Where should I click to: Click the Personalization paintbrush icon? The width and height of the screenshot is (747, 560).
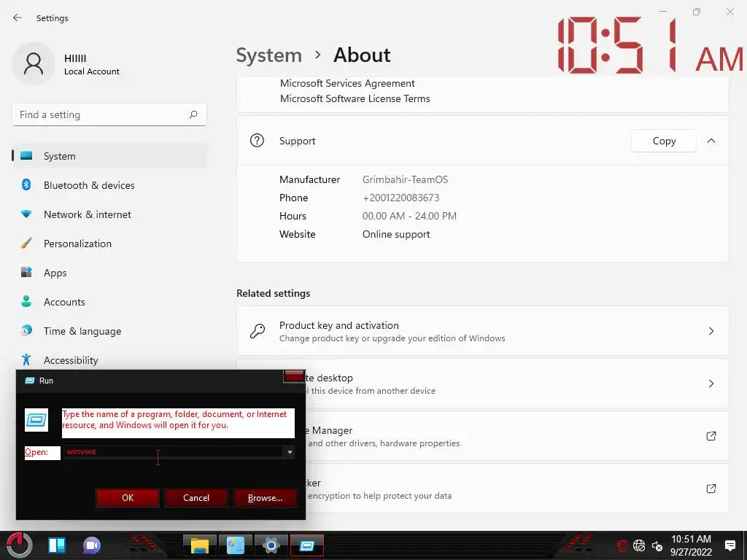(x=26, y=244)
